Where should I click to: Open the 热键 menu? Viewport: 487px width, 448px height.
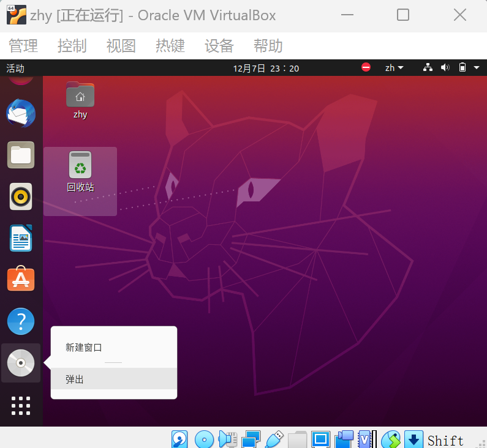pyautogui.click(x=170, y=46)
